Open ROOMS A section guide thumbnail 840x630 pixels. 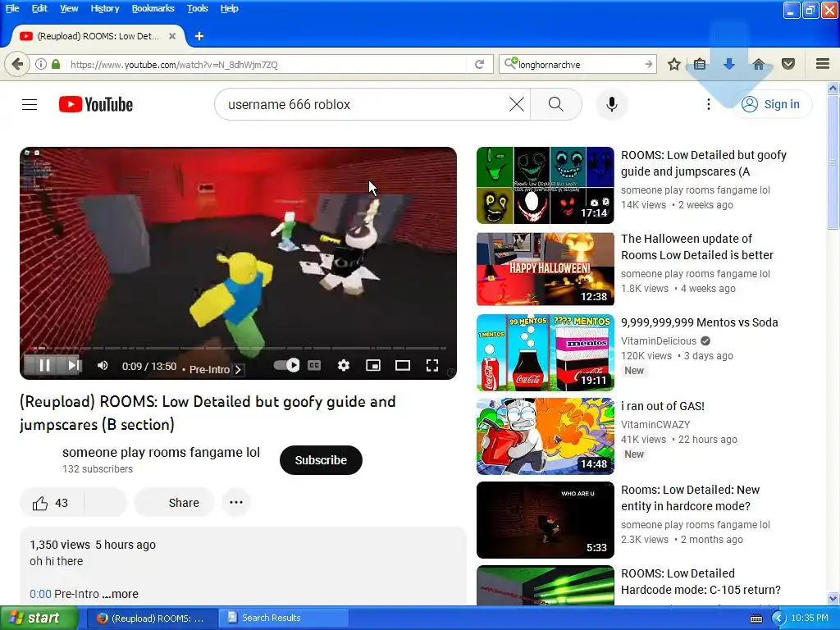545,185
